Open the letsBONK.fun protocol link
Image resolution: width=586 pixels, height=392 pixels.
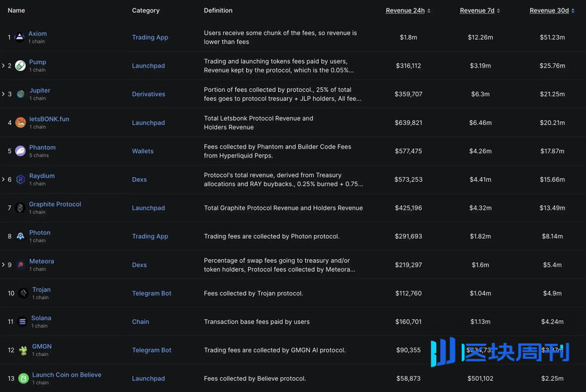49,119
